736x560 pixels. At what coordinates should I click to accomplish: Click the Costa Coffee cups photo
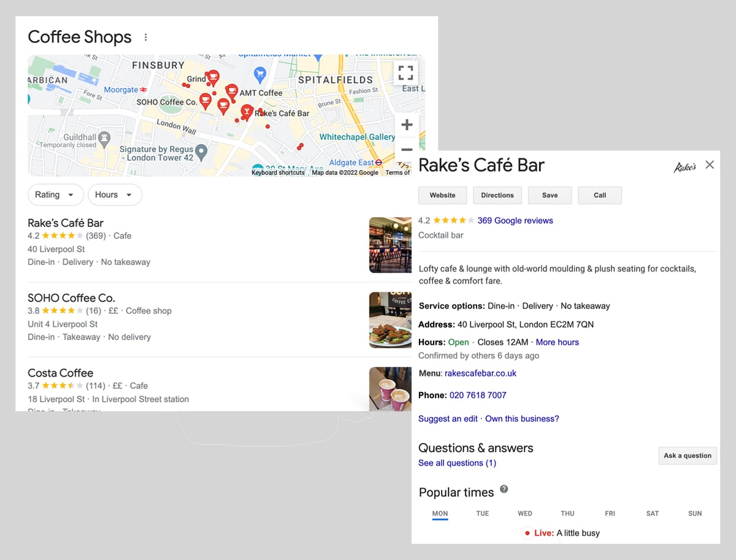point(390,389)
